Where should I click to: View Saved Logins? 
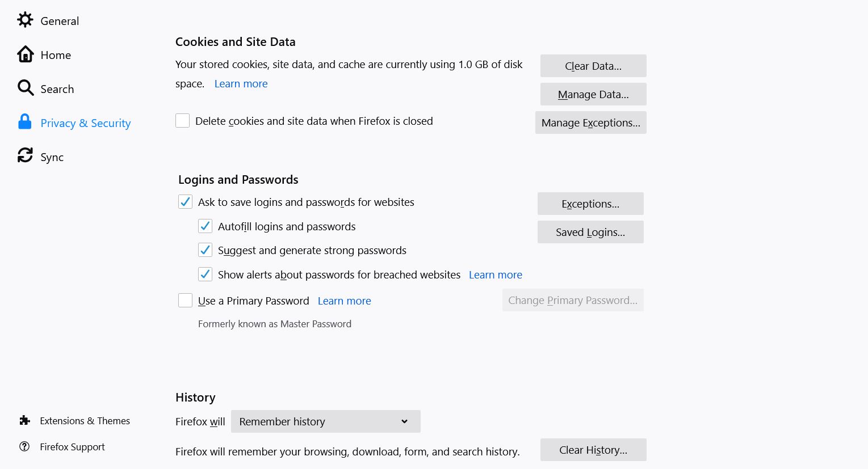590,232
